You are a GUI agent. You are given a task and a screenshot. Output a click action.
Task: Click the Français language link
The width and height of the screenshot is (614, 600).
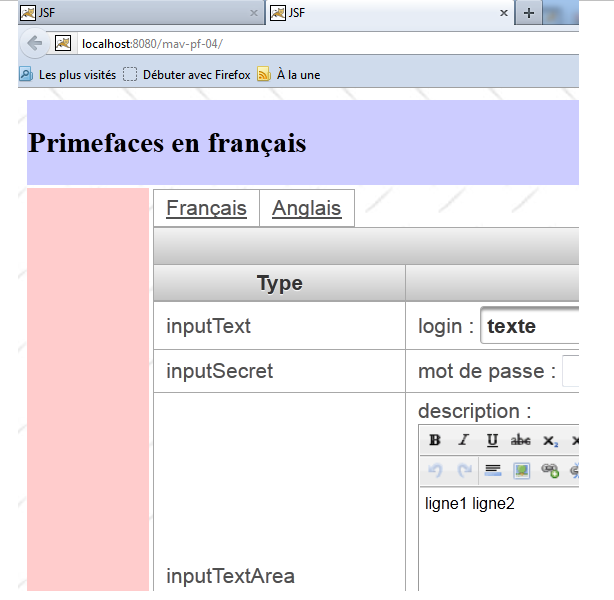pyautogui.click(x=206, y=208)
